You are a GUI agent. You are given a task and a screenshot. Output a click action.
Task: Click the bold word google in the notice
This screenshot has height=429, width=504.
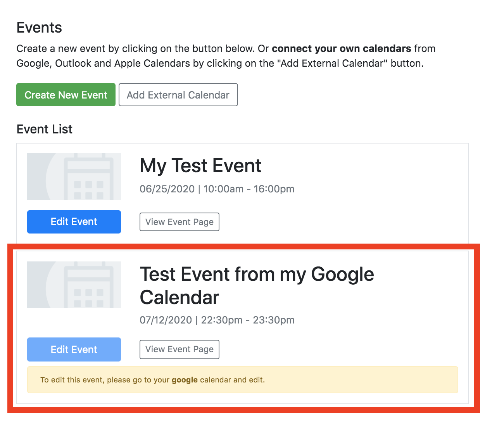click(185, 380)
